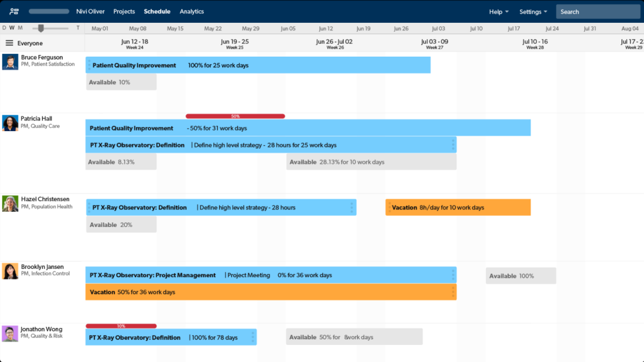Open Brooklyn's Available 100% block

coord(521,276)
